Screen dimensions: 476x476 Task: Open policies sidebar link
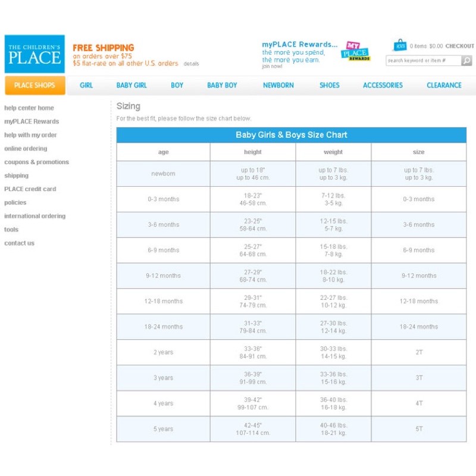[x=15, y=202]
